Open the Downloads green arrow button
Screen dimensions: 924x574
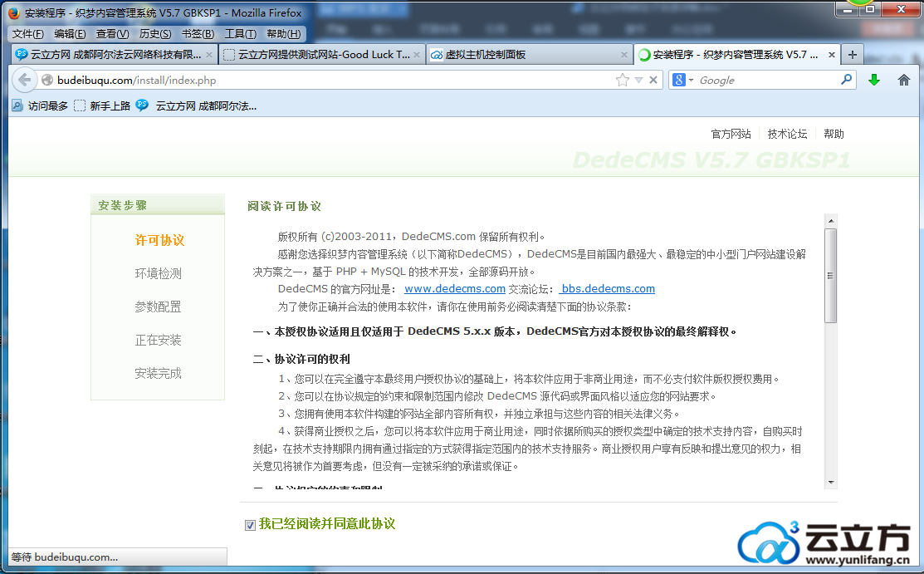tap(874, 81)
